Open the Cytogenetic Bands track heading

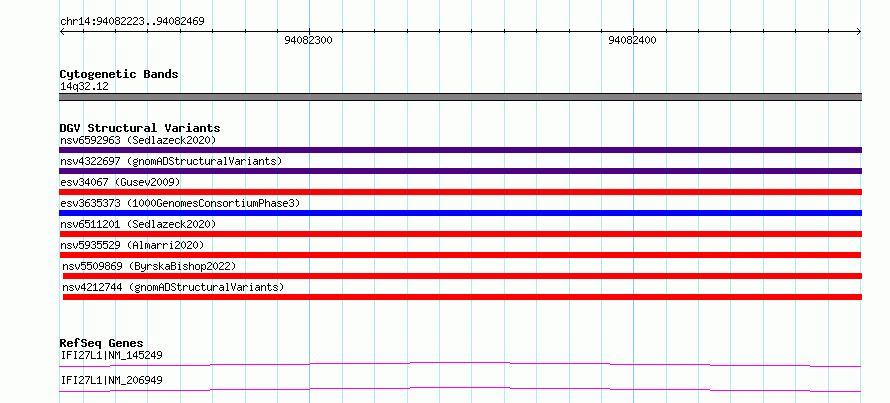[x=119, y=74]
